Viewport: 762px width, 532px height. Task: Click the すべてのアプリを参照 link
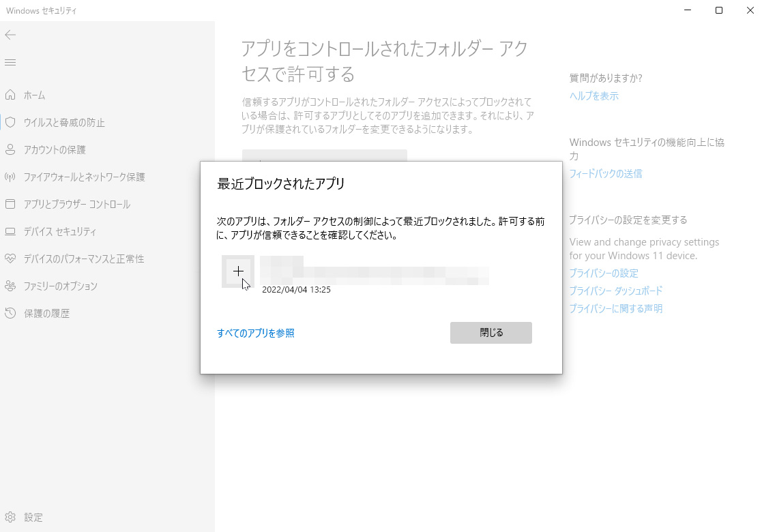click(x=256, y=333)
